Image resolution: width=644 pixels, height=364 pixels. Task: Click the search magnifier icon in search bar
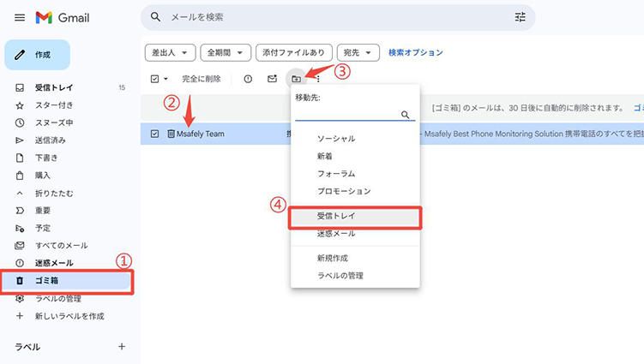pyautogui.click(x=155, y=17)
